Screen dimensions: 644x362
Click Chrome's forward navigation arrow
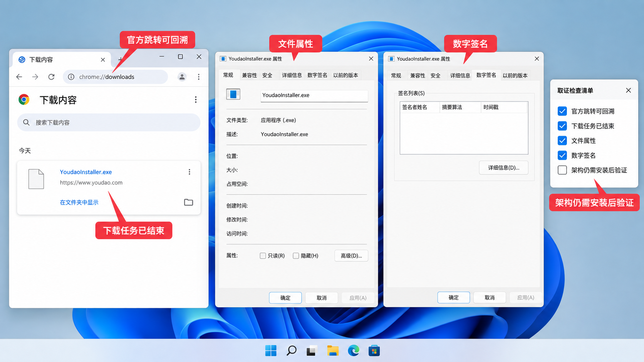tap(35, 77)
